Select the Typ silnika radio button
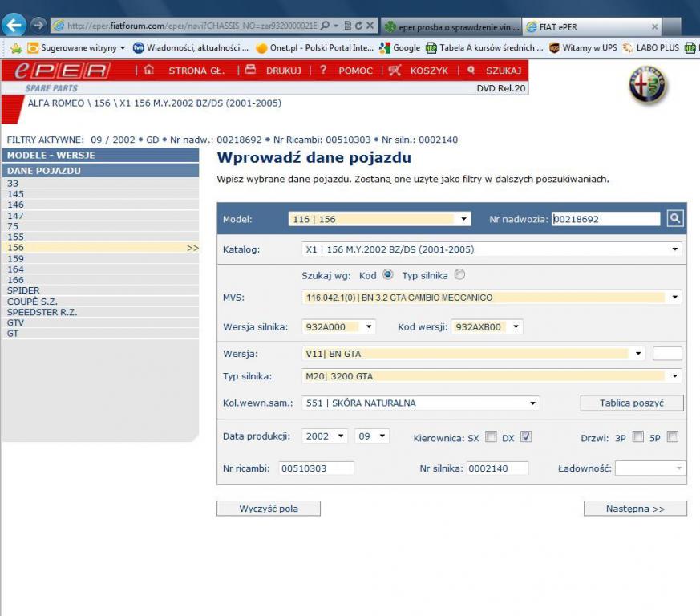Screen dimensions: 700x616 point(459,275)
